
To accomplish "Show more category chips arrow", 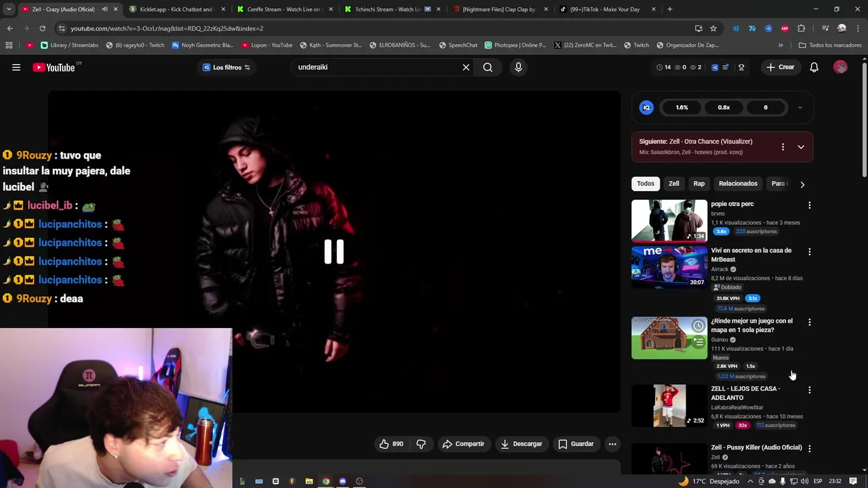I will point(802,184).
